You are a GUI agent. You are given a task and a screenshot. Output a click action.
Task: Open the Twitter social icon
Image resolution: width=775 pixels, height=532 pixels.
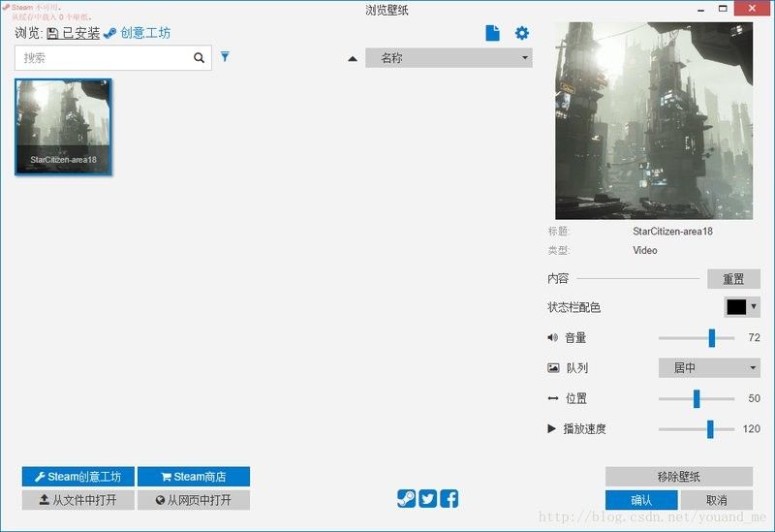pos(427,498)
